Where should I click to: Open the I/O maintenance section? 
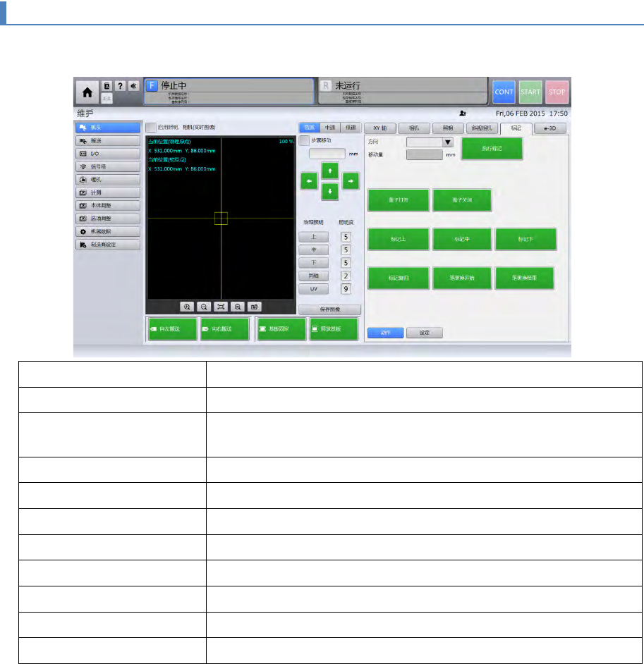tap(108, 154)
